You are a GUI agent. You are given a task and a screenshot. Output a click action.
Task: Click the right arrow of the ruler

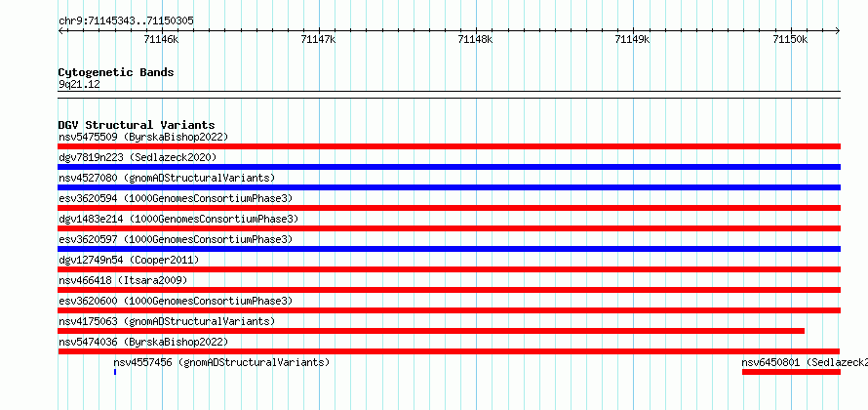(838, 31)
